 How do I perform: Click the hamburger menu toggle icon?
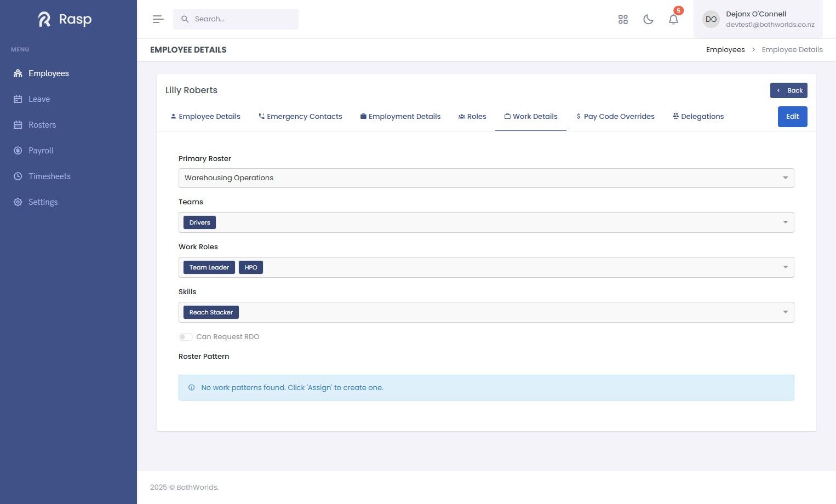pos(158,19)
